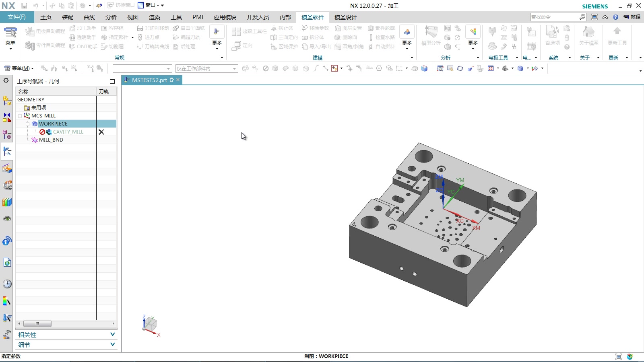The image size is (644, 362).
Task: Expand 更多 dropdown in 分析 group
Action: 473,37
